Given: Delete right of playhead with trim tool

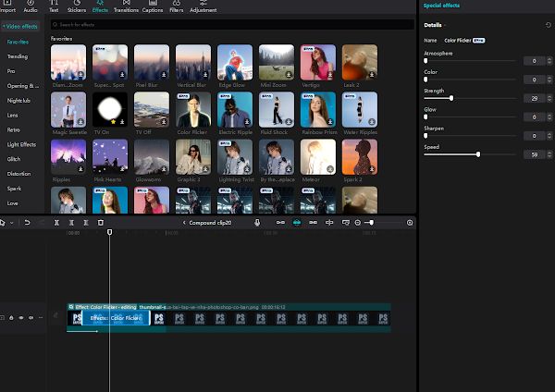Looking at the screenshot, I should pos(86,223).
